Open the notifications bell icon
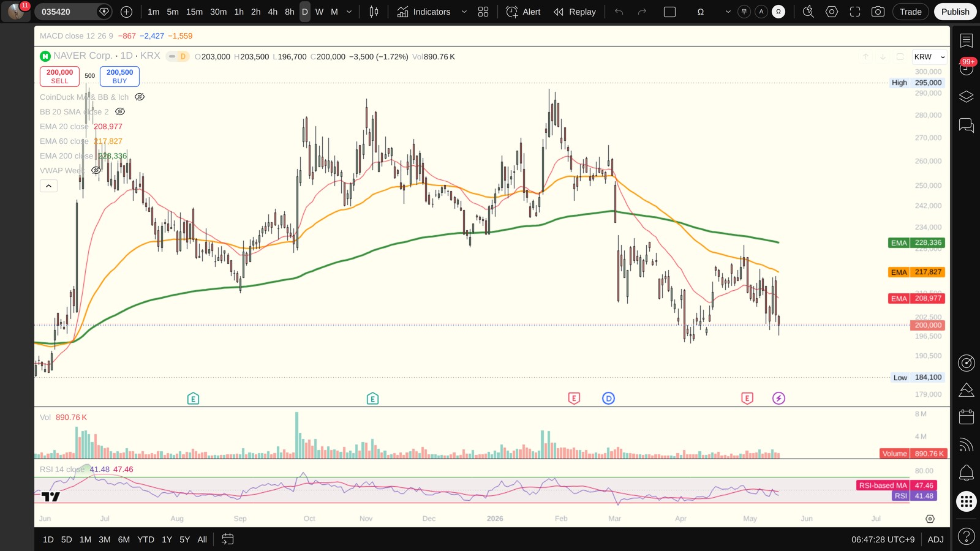Image resolution: width=980 pixels, height=551 pixels. [966, 473]
